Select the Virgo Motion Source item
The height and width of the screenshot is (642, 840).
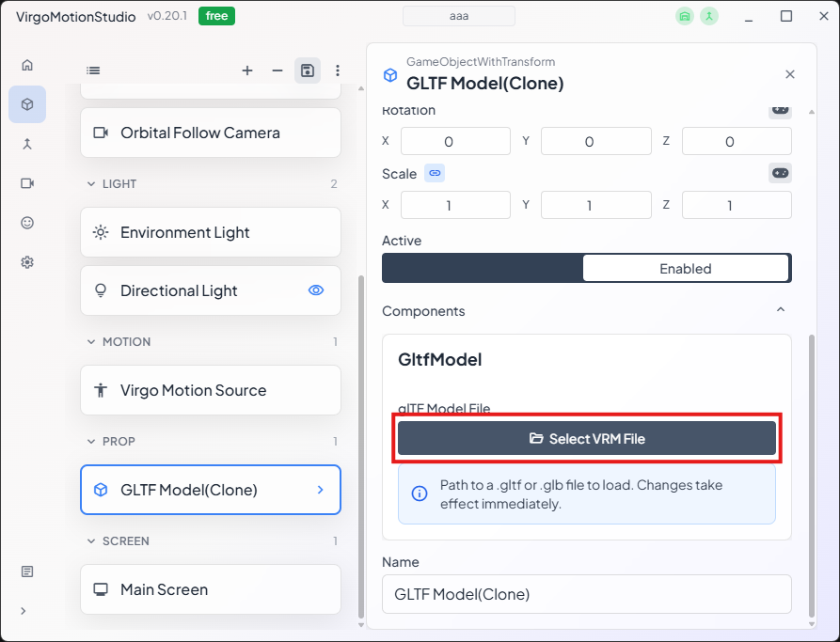click(x=211, y=390)
